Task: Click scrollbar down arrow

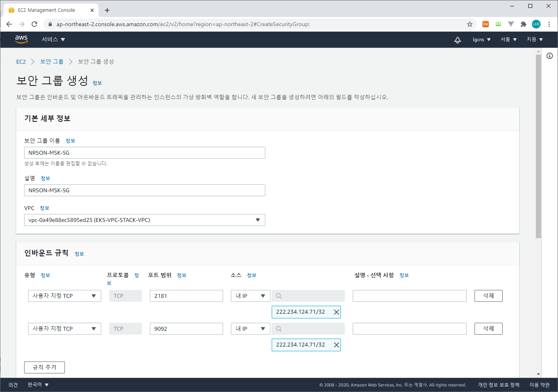Action: pyautogui.click(x=539, y=374)
